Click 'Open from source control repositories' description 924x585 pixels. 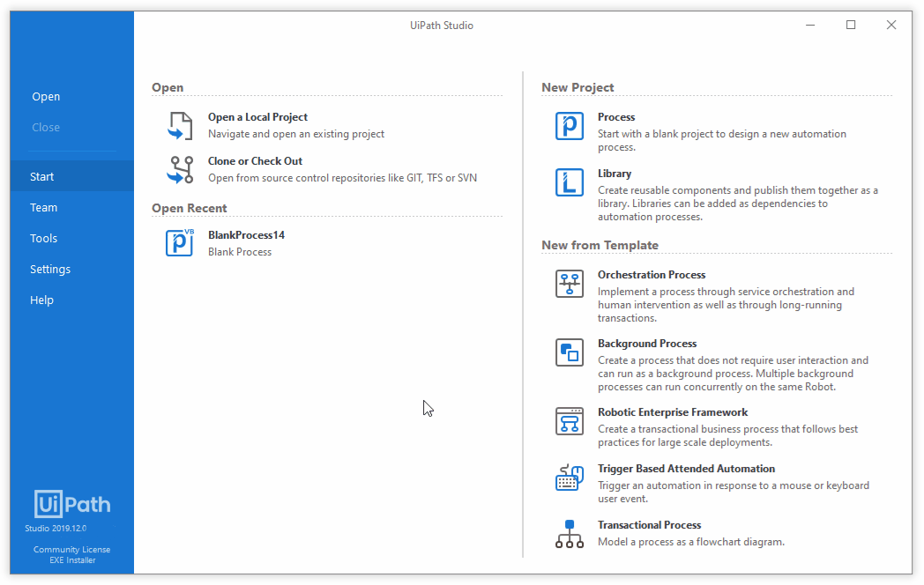point(342,178)
